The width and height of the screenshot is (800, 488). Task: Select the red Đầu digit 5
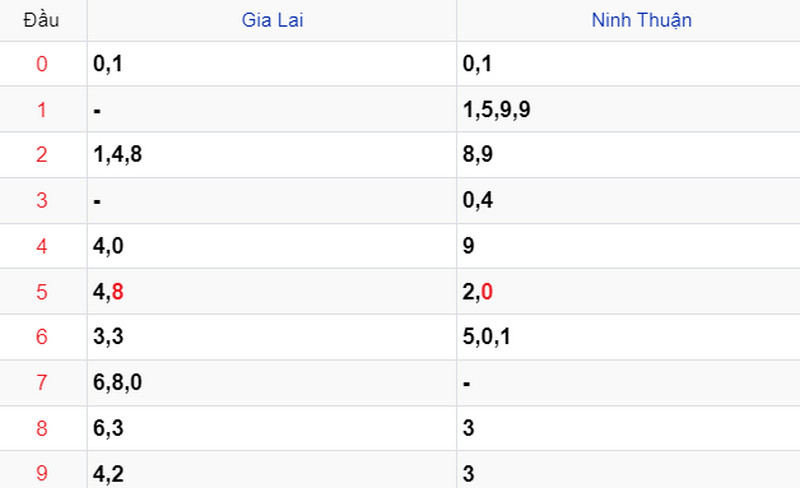pyautogui.click(x=42, y=292)
